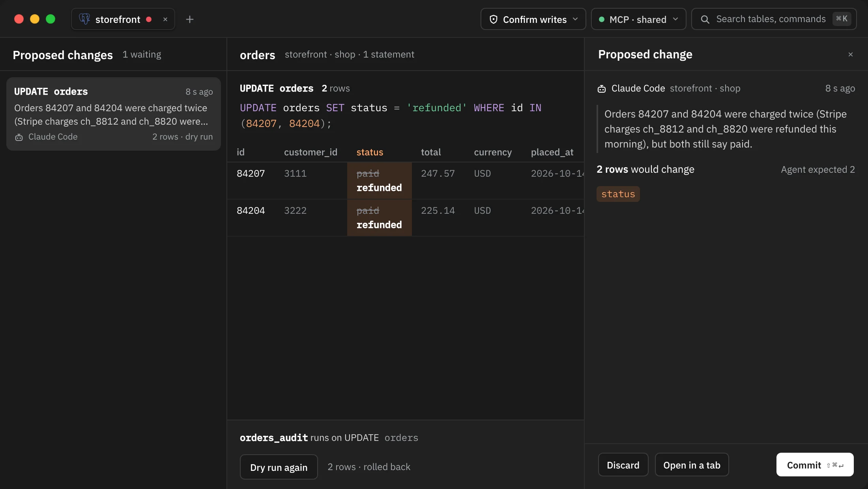Select the row id cell 84207
The image size is (868, 489).
[x=251, y=174]
